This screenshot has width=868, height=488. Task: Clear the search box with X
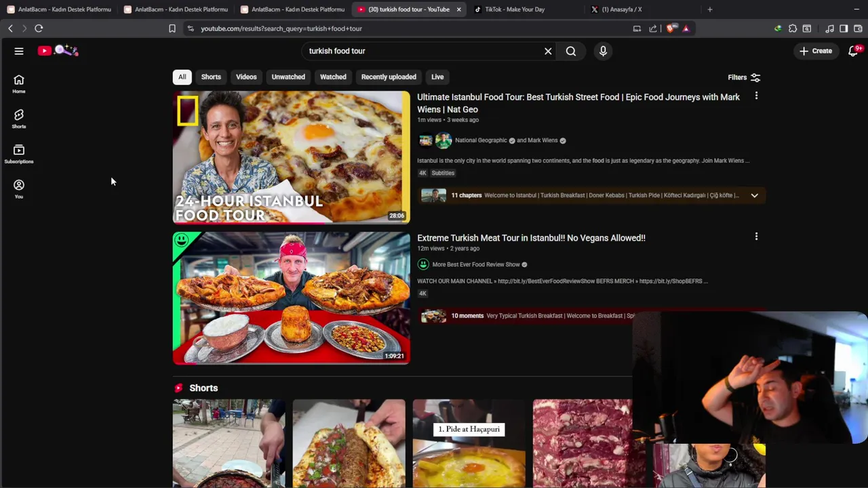click(x=548, y=51)
